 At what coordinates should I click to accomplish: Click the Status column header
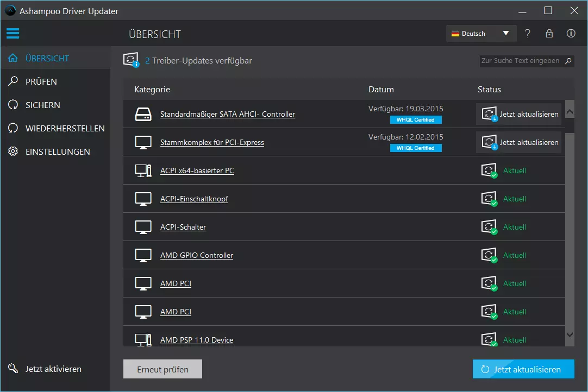[x=489, y=89]
